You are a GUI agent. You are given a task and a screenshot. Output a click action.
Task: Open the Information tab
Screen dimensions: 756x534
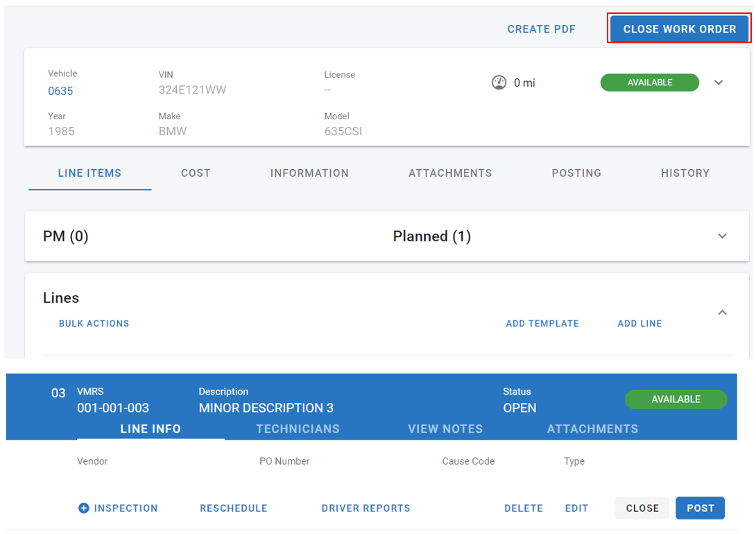click(x=309, y=173)
